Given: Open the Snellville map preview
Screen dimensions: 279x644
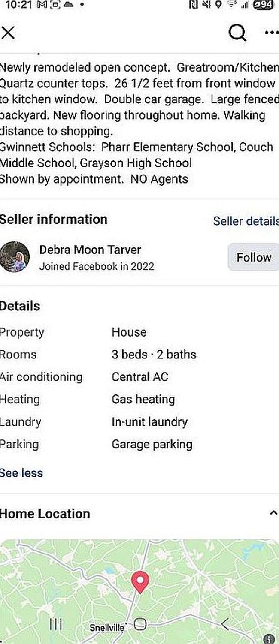Looking at the screenshot, I should point(139,592).
